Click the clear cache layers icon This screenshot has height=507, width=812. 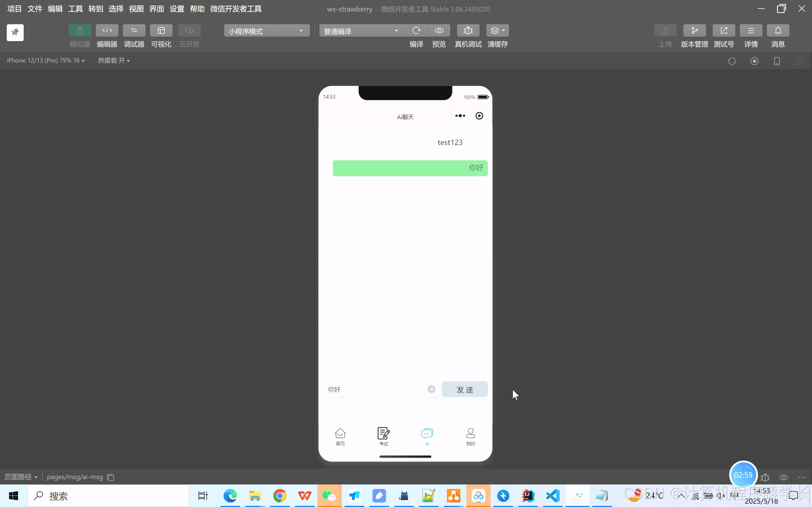click(495, 30)
